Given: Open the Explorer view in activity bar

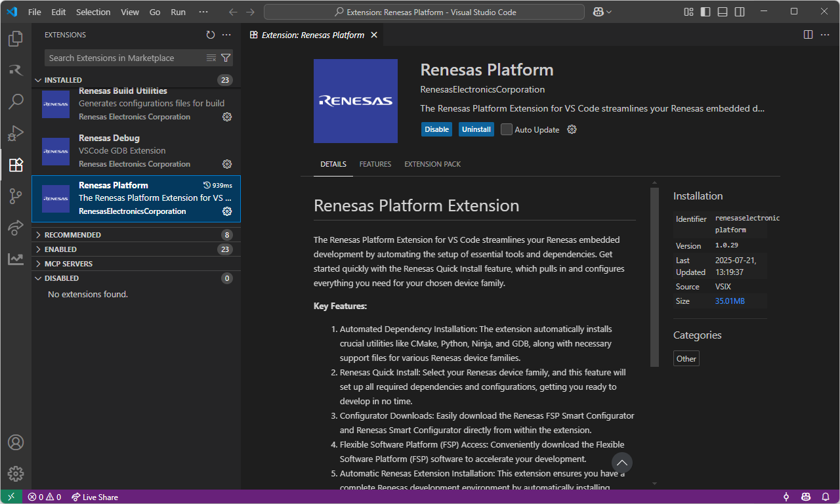Looking at the screenshot, I should 16,39.
